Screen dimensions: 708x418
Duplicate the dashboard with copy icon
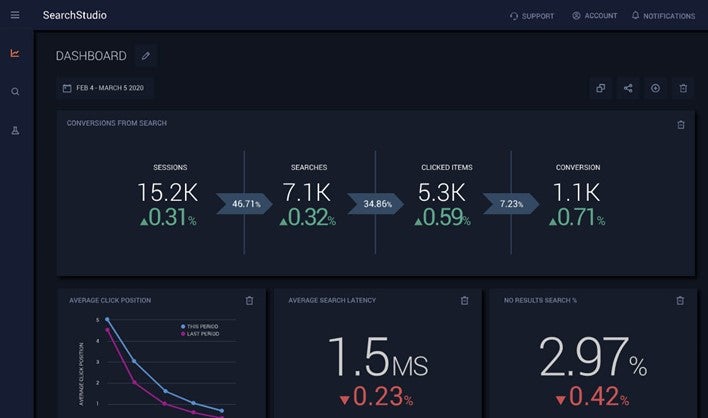point(601,88)
